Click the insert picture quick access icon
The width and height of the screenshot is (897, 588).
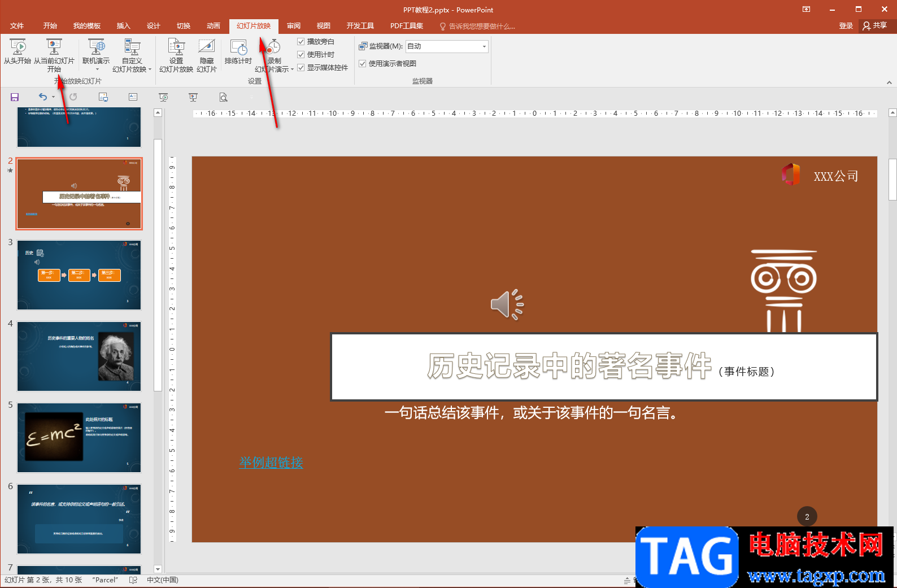[x=103, y=97]
